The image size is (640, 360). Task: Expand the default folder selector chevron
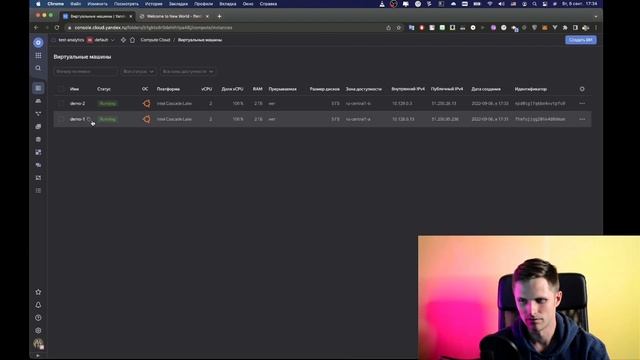[x=113, y=40]
